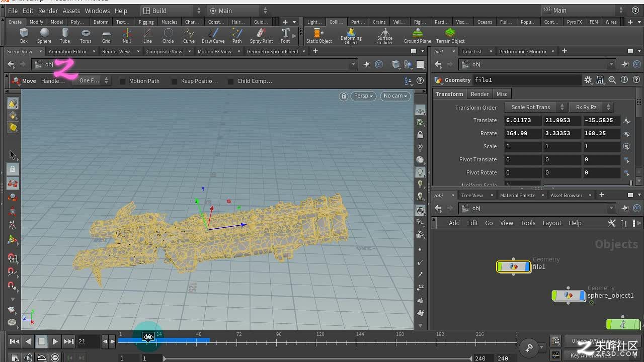Apply the Surface Collider tool
The width and height of the screenshot is (644, 362).
(385, 36)
